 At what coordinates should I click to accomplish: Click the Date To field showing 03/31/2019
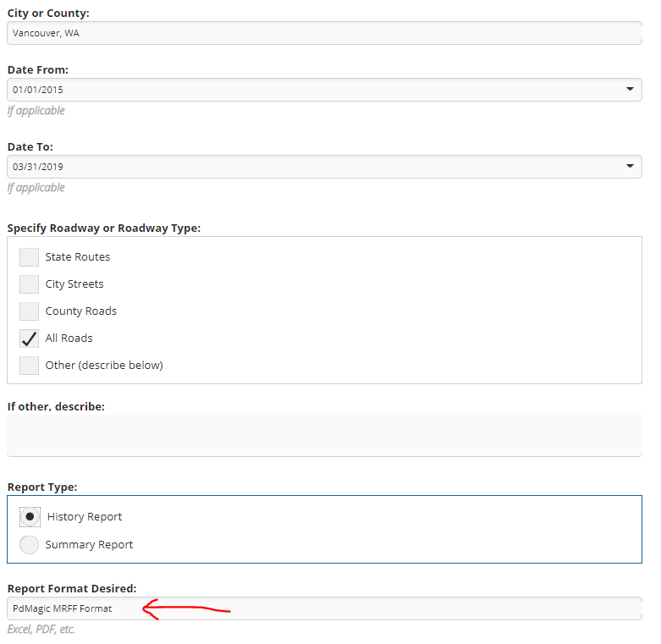324,167
